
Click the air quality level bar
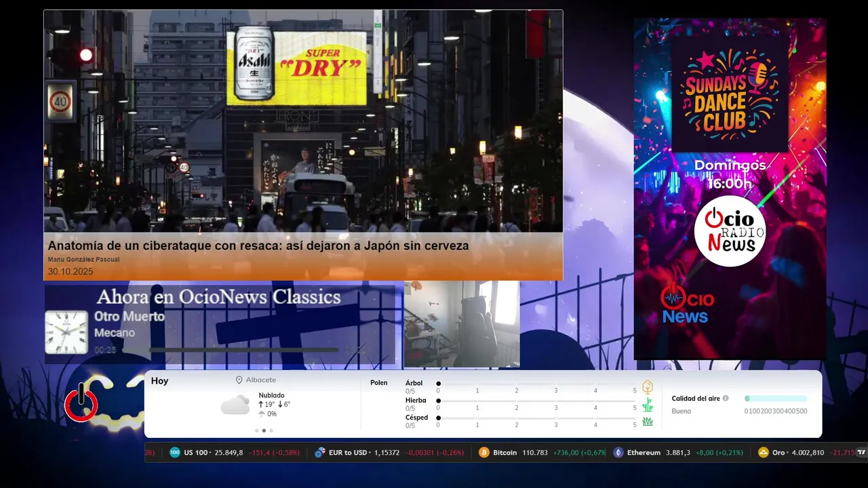click(776, 399)
